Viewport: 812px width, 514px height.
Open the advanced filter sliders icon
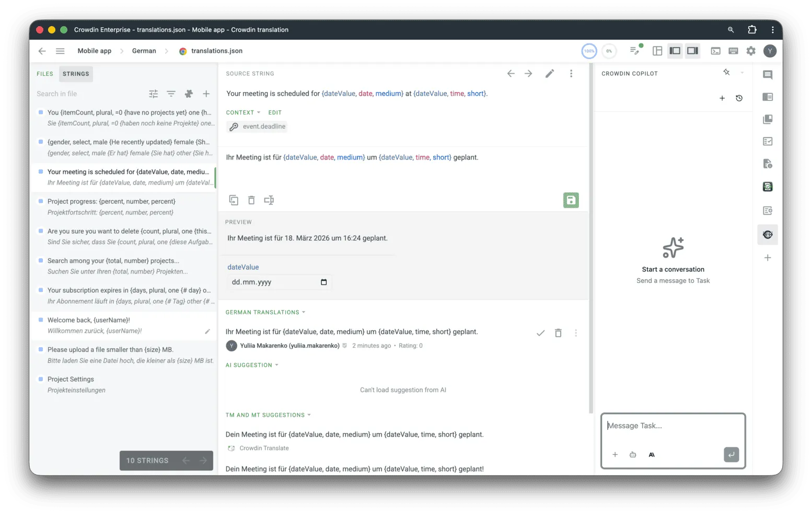pyautogui.click(x=153, y=94)
